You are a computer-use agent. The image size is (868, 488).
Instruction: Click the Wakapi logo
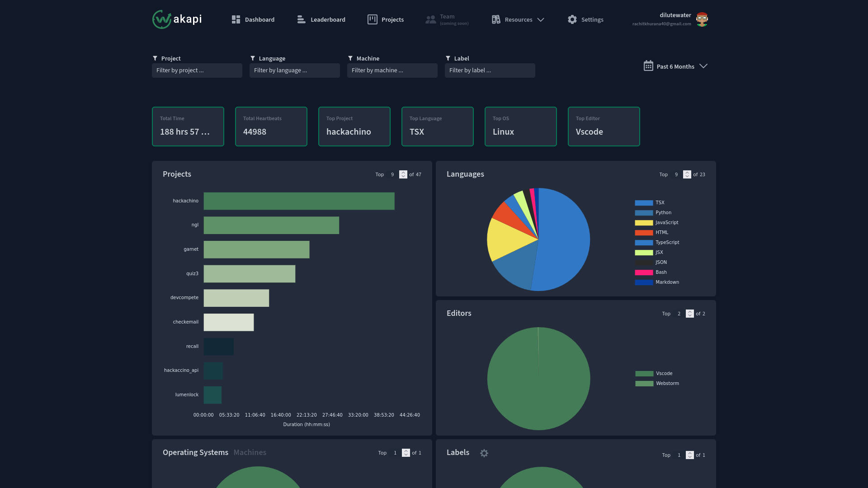tap(177, 19)
